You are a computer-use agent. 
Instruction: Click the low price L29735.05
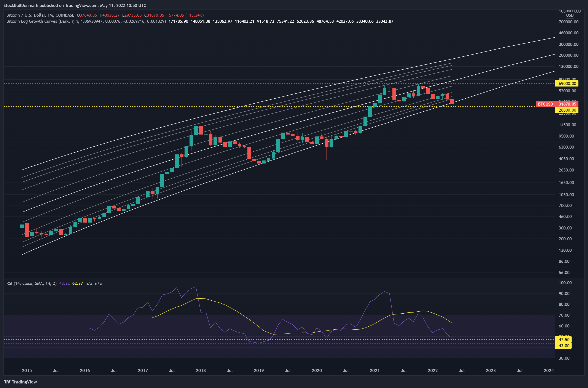132,15
